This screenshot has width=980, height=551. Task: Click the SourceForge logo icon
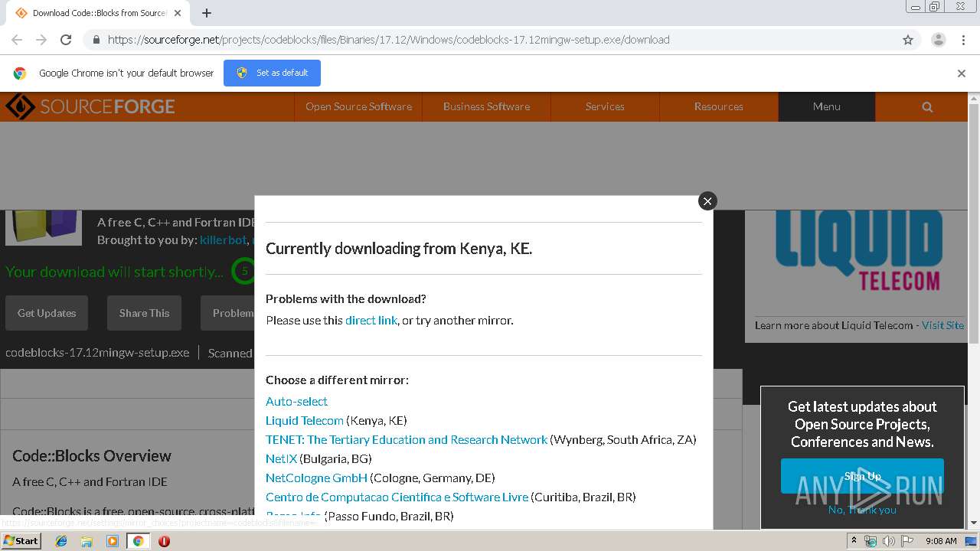[x=21, y=106]
